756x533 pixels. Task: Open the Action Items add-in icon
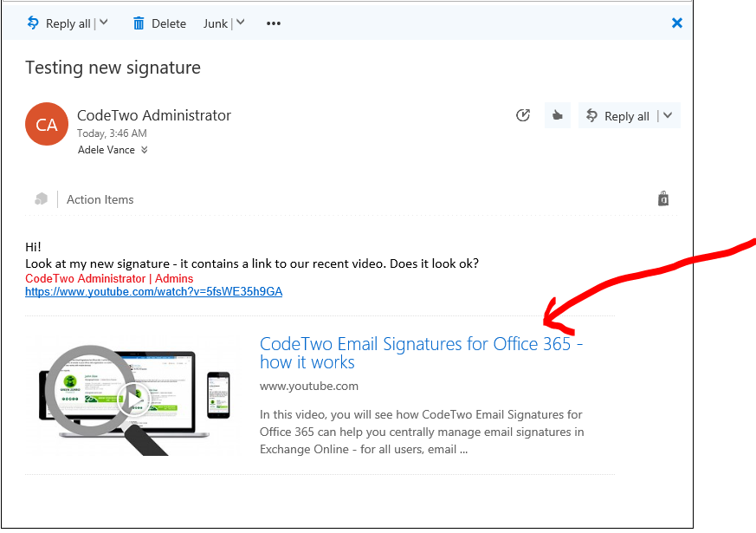42,198
